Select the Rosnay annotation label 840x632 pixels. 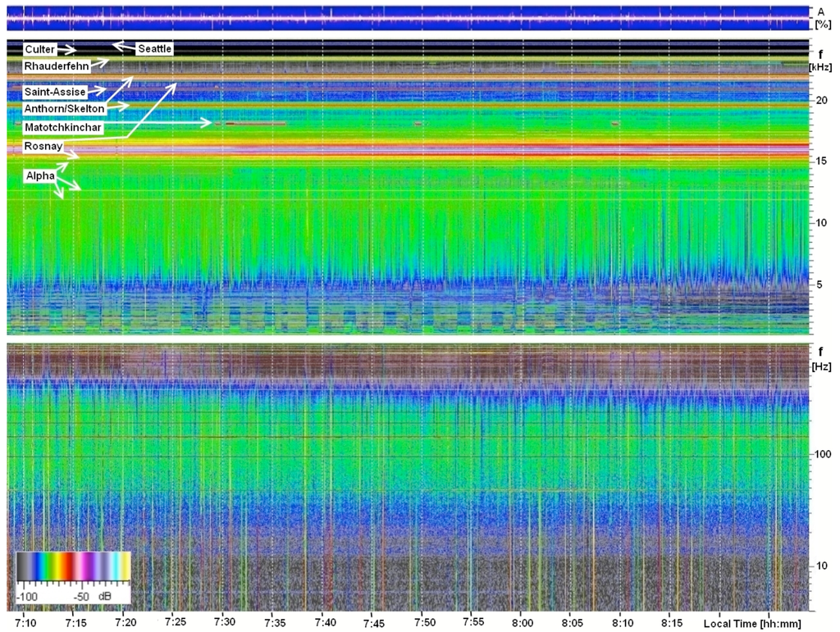44,146
